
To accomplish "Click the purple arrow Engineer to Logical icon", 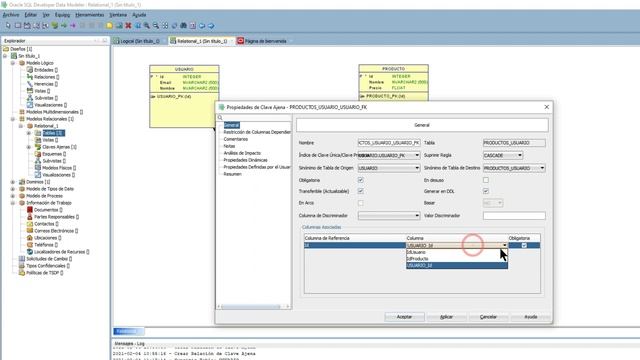I will (x=73, y=25).
